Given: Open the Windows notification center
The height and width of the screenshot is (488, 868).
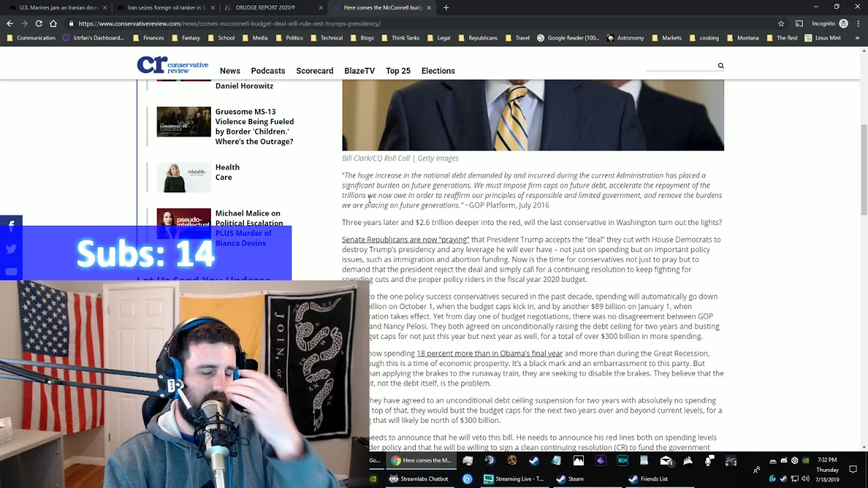Looking at the screenshot, I should (853, 469).
